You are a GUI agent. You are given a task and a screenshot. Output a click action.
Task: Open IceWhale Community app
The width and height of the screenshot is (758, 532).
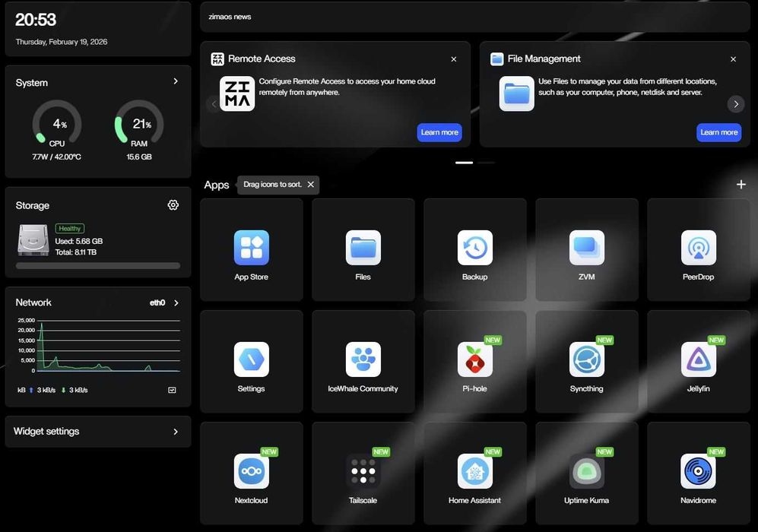coord(363,359)
